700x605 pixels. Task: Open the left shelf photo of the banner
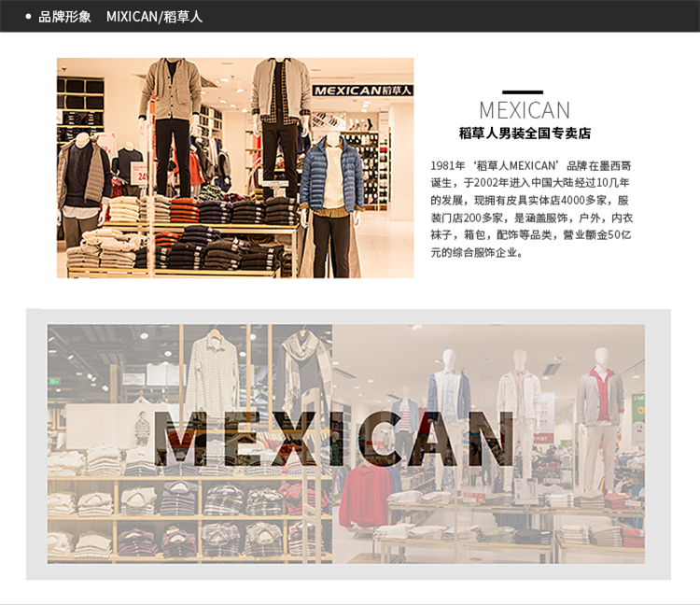click(x=189, y=443)
